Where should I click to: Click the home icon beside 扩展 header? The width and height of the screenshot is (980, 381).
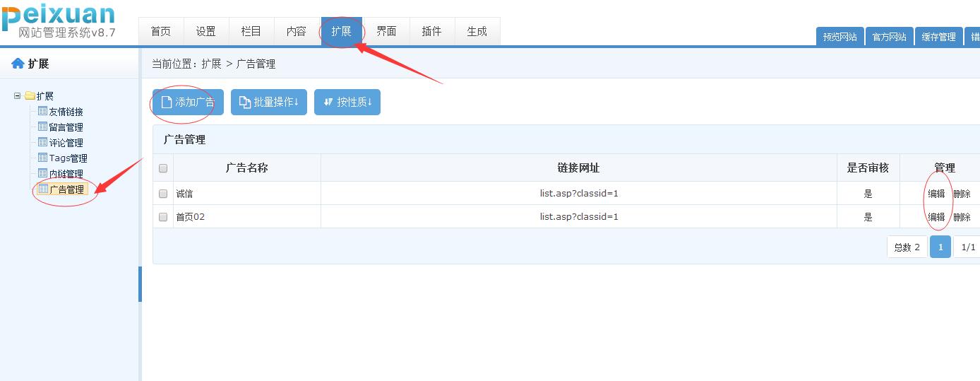18,64
